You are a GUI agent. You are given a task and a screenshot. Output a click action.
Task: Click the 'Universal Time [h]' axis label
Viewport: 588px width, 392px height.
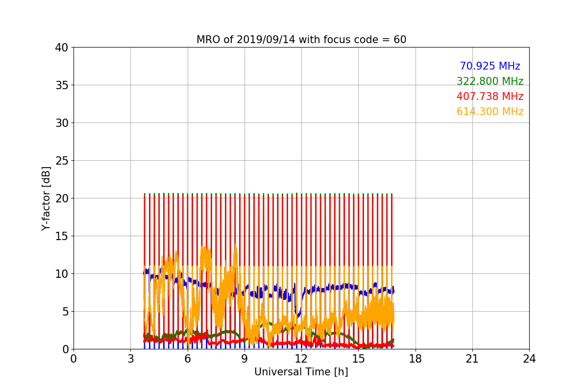coord(301,372)
